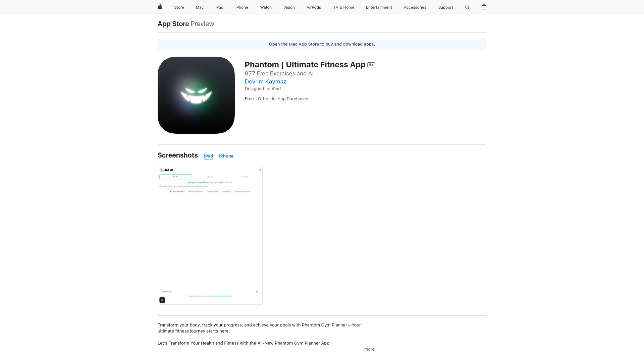Click the Store menu item

tap(179, 7)
